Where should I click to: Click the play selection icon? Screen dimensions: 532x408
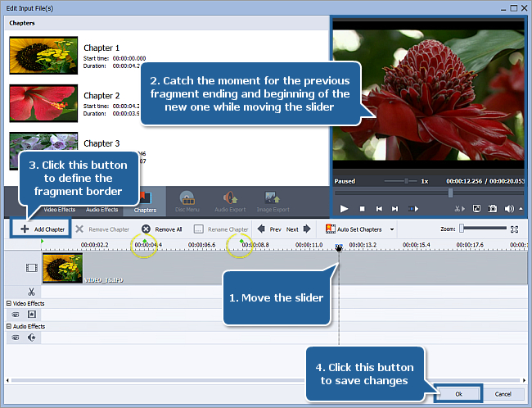[413, 209]
